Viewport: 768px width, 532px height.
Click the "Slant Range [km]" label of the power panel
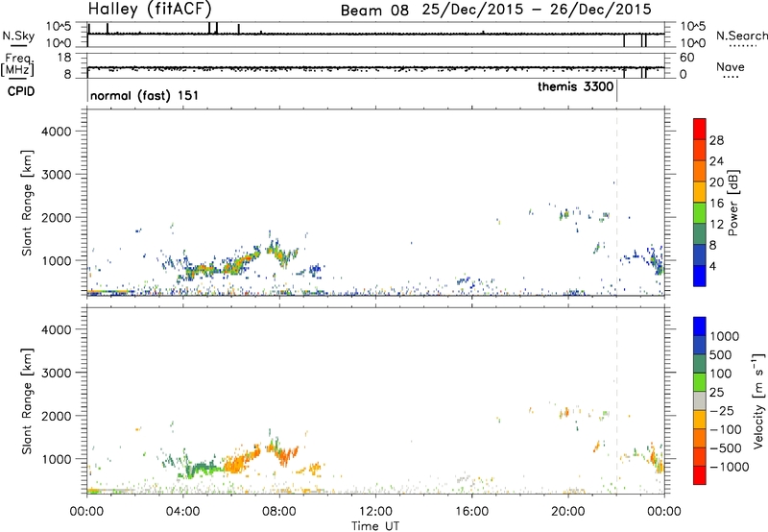(x=27, y=203)
